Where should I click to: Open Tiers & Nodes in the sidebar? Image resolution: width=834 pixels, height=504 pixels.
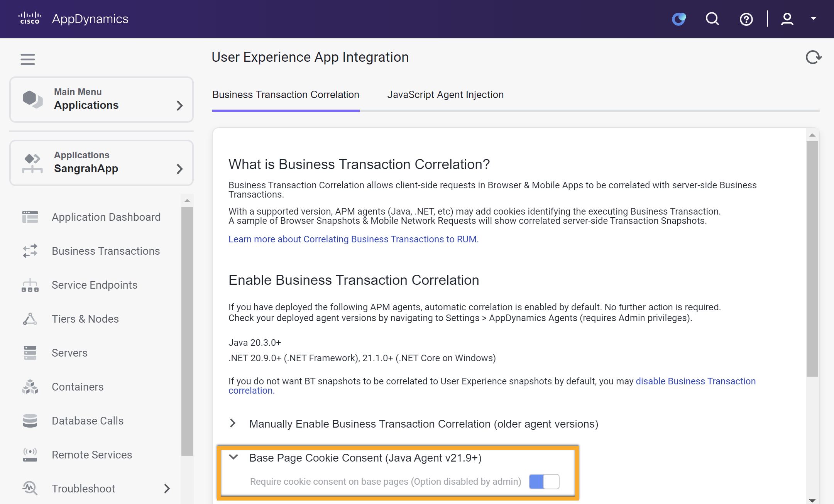85,319
